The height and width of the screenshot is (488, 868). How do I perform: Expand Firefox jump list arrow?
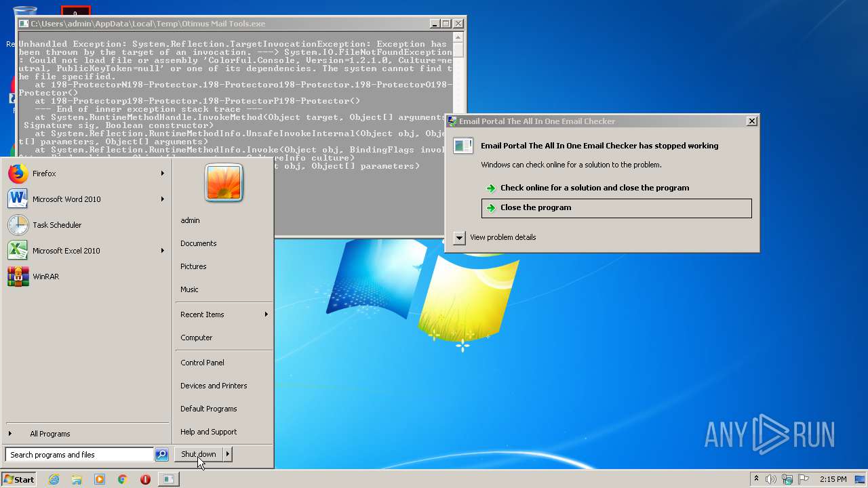(x=162, y=174)
